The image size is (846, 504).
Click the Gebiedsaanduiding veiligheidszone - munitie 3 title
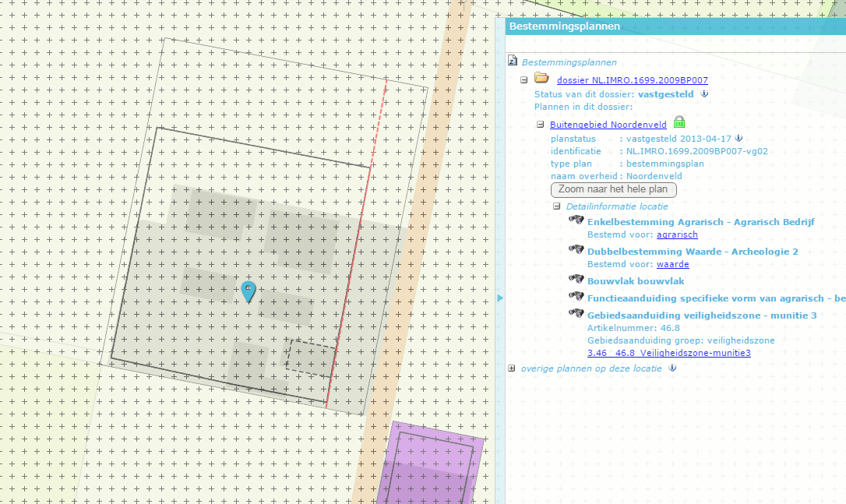702,315
